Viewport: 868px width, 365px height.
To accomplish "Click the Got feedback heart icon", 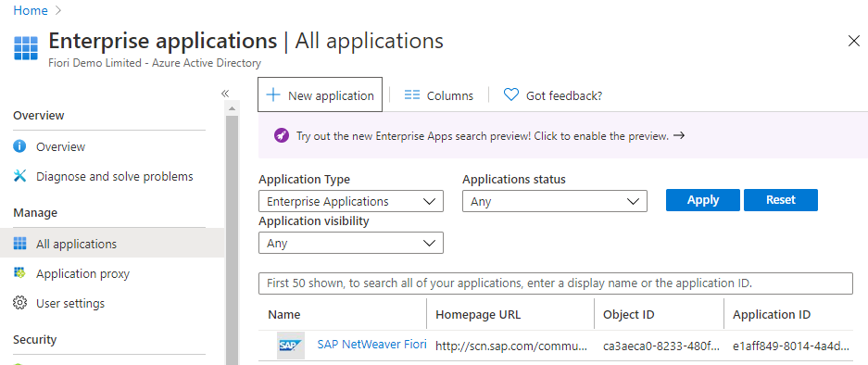I will pos(511,95).
